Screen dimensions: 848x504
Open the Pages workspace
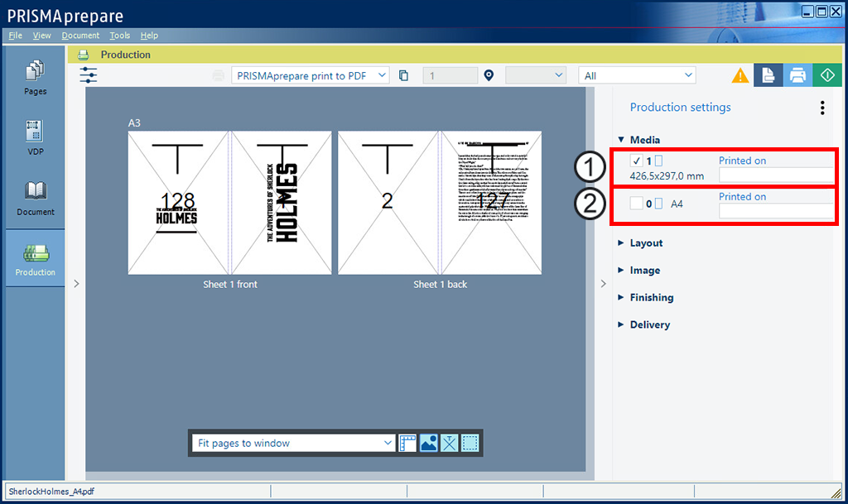pyautogui.click(x=35, y=78)
